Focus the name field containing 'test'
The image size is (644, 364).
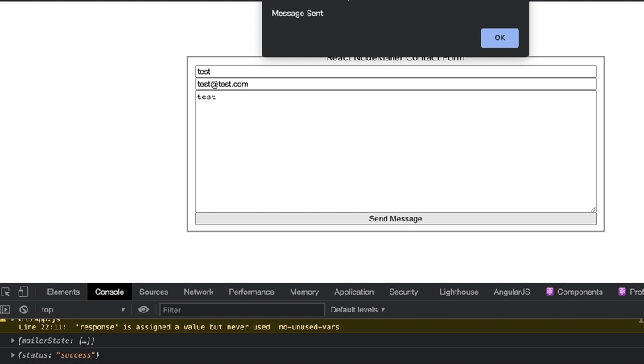(x=395, y=72)
